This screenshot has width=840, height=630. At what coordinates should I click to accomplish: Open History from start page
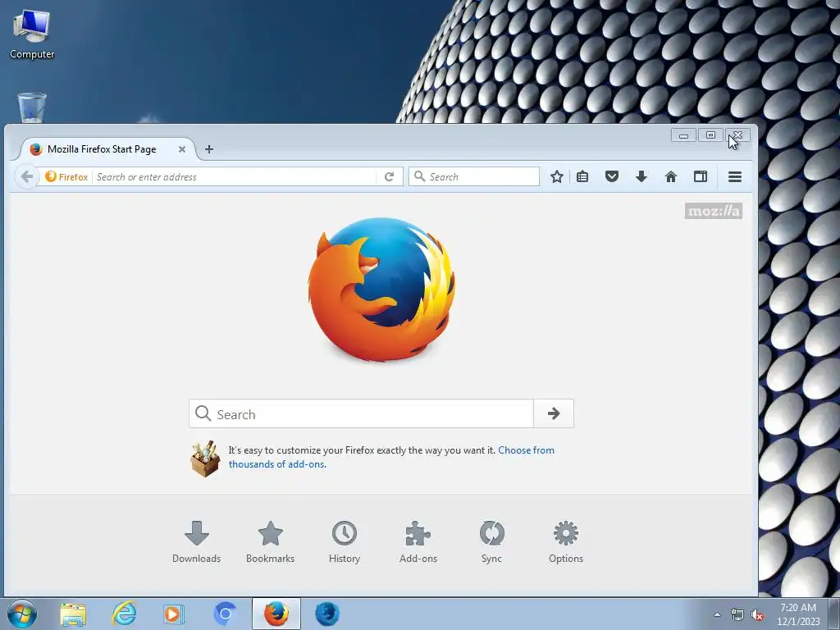[x=345, y=542]
